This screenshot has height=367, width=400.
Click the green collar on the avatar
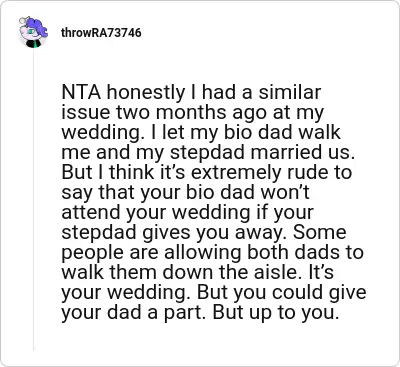click(x=33, y=44)
